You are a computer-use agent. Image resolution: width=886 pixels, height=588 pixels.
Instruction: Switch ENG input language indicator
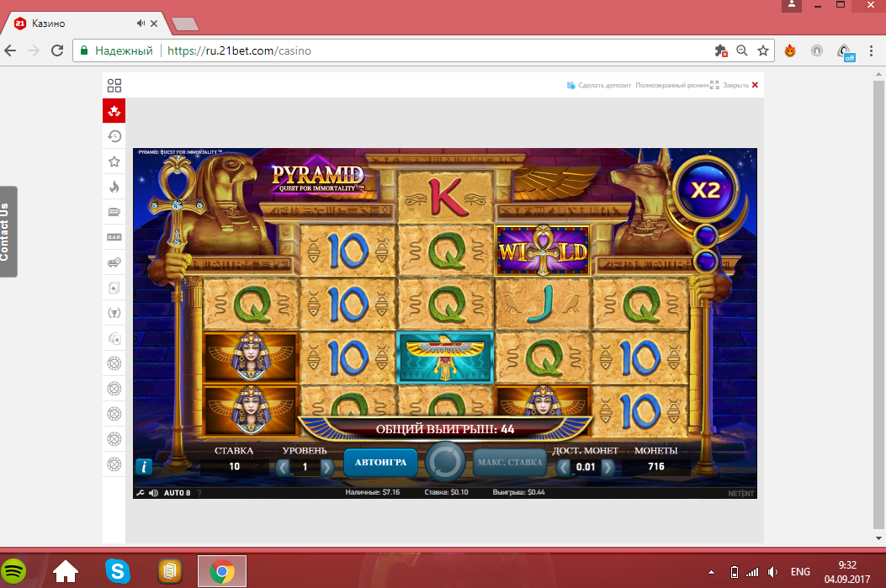point(800,572)
